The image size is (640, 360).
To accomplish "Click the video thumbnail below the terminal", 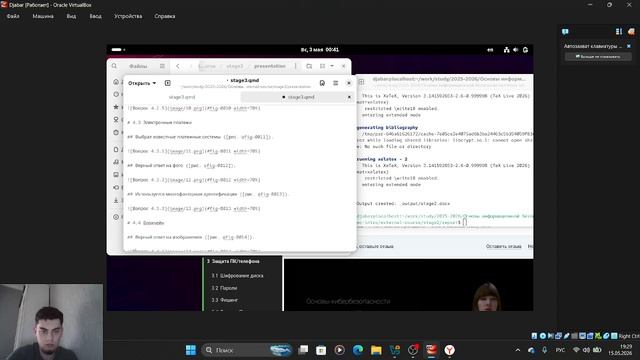I will (x=409, y=285).
